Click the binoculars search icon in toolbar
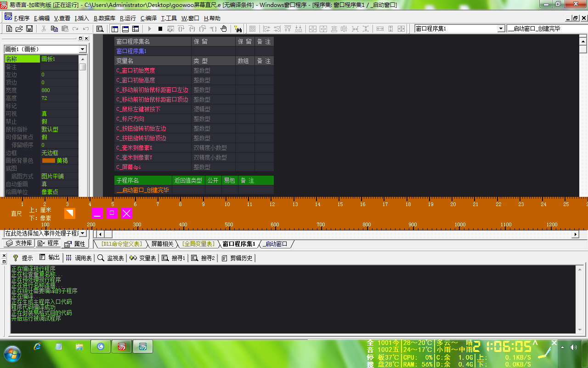 pos(238,29)
